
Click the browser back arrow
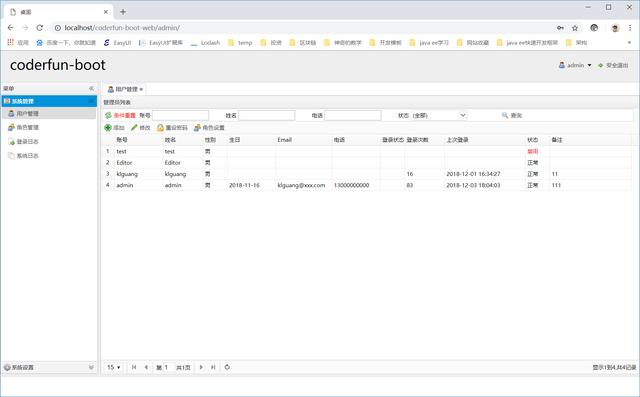pos(11,28)
